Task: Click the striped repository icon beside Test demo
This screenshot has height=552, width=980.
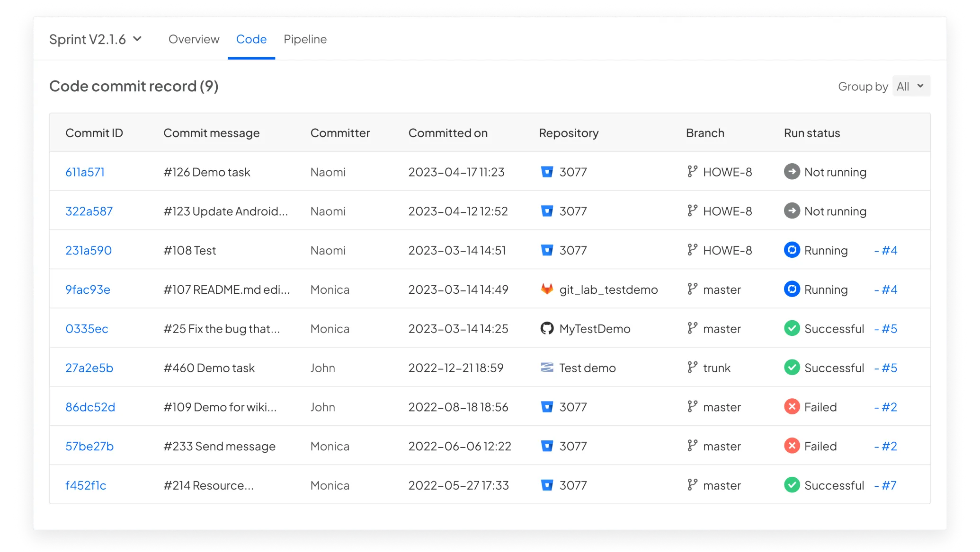Action: (547, 368)
